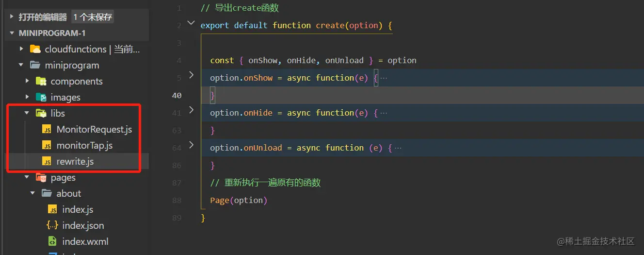644x255 pixels.
Task: Unfold the onHide function arrow at line 41
Action: coord(191,110)
